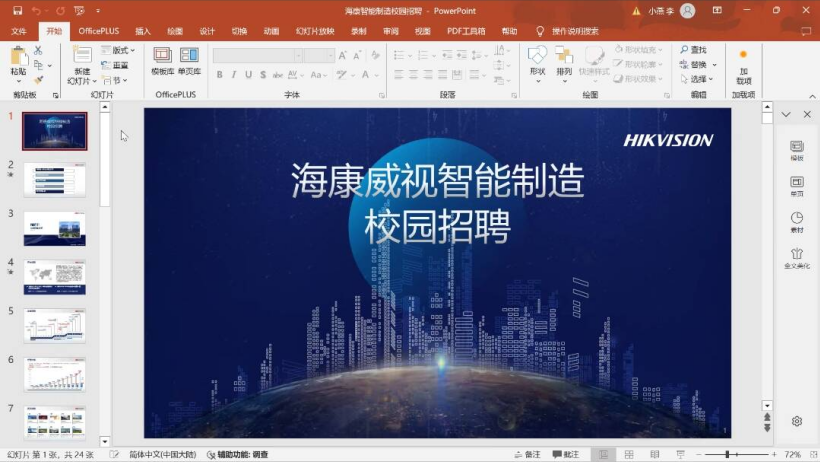The width and height of the screenshot is (820, 462).
Task: Select the Format Painter brush icon
Action: click(38, 80)
